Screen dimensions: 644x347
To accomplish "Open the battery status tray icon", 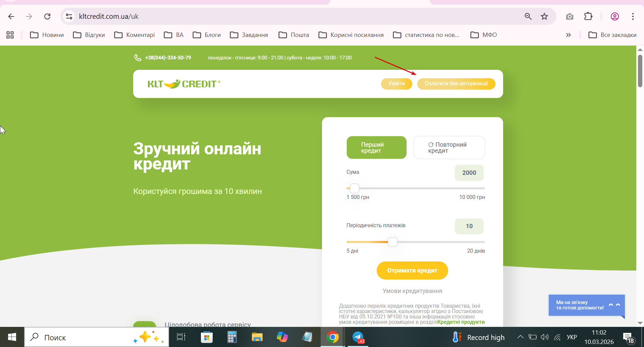I will pyautogui.click(x=532, y=337).
